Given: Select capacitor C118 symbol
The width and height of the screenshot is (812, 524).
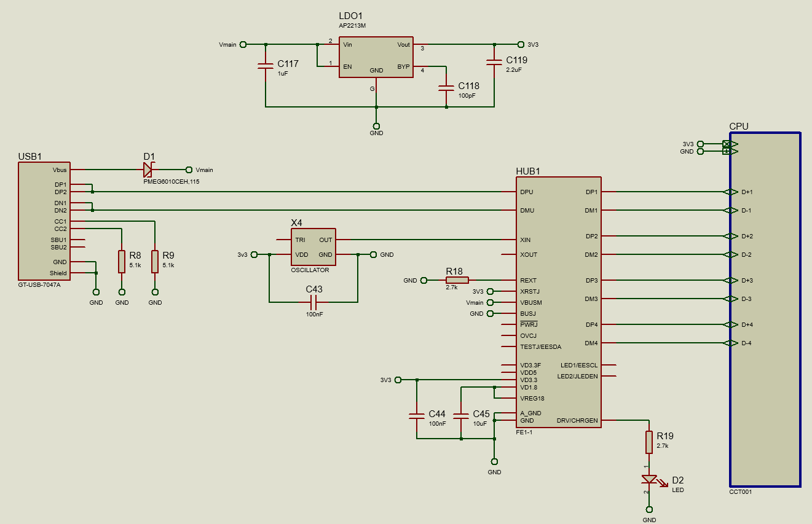Looking at the screenshot, I should point(446,88).
